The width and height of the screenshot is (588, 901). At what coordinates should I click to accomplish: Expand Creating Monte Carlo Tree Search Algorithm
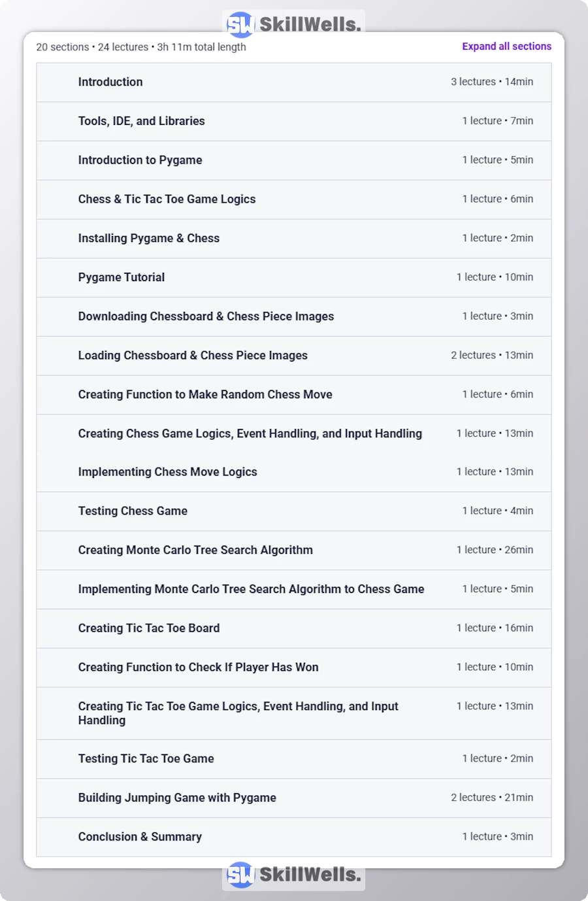pyautogui.click(x=195, y=551)
